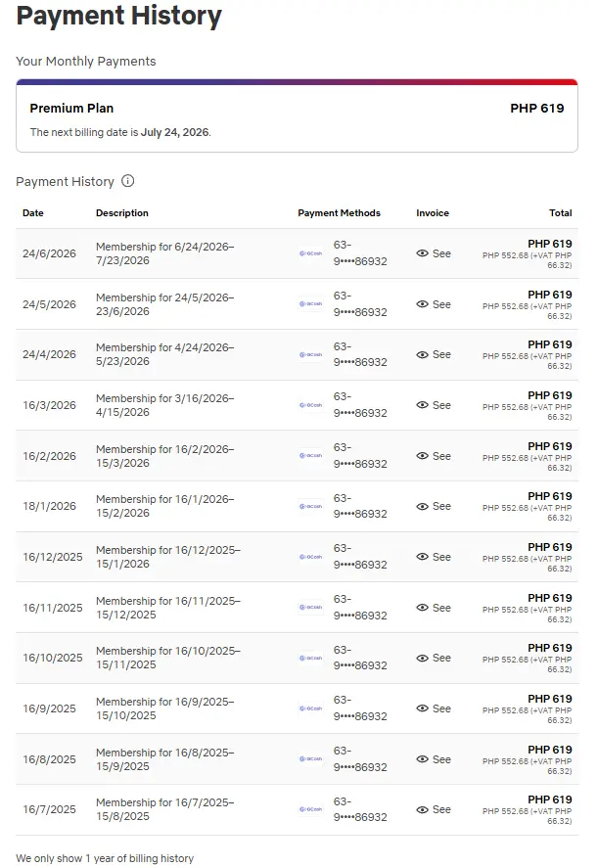Image resolution: width=597 pixels, height=868 pixels.
Task: Click the eye icon for the 24/5/2026 invoice
Action: click(423, 304)
